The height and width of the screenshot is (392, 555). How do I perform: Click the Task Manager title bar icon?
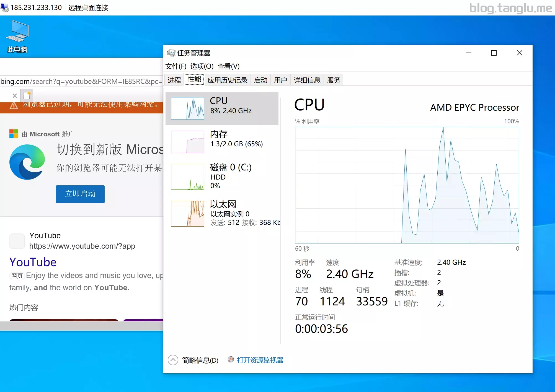coord(171,53)
